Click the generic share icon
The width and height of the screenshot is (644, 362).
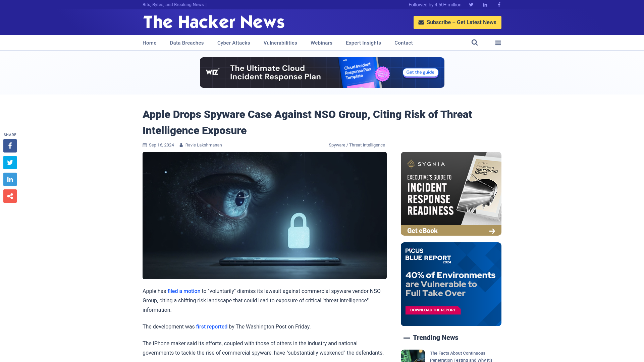click(x=10, y=196)
